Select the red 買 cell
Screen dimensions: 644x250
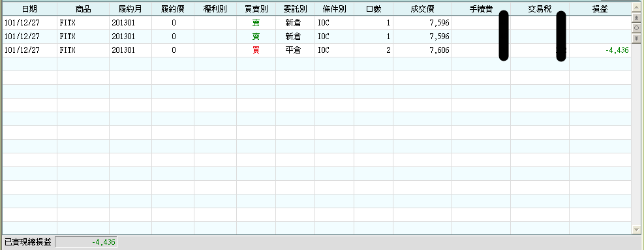pos(256,50)
